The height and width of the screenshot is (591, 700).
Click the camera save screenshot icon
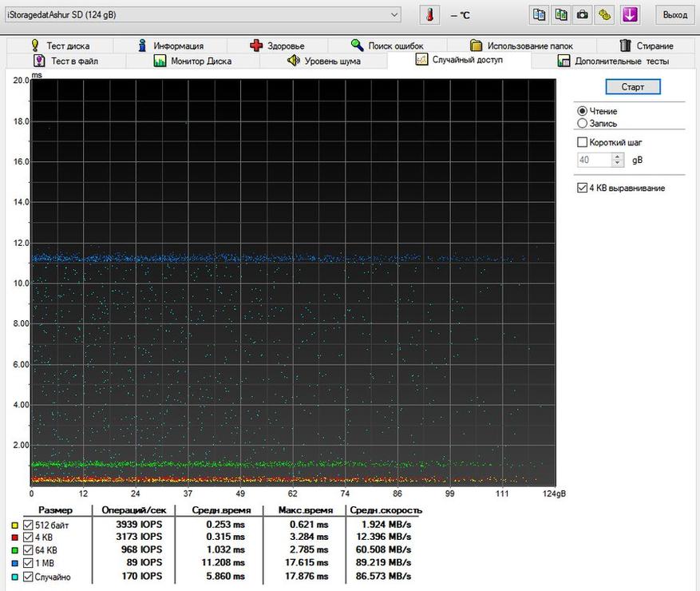point(583,15)
